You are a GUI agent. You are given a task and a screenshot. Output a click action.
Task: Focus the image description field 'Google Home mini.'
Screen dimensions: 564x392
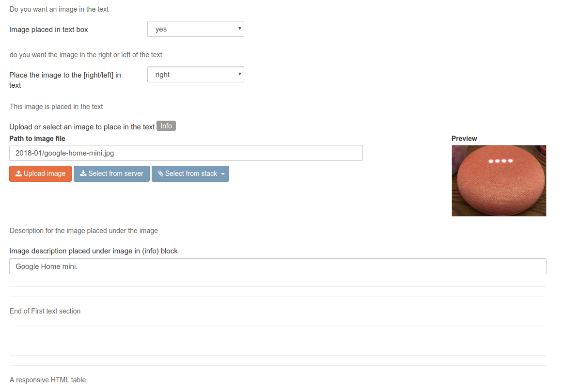[278, 267]
